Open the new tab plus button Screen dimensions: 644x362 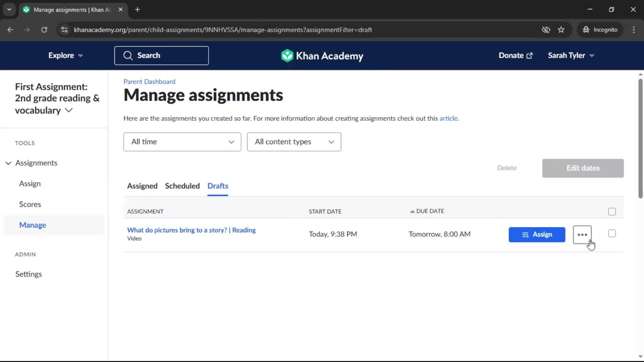(138, 9)
